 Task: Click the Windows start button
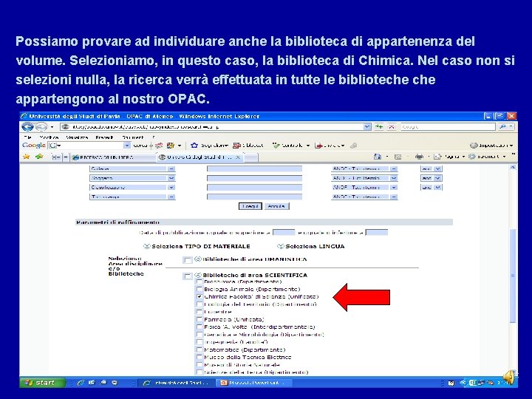pyautogui.click(x=42, y=383)
